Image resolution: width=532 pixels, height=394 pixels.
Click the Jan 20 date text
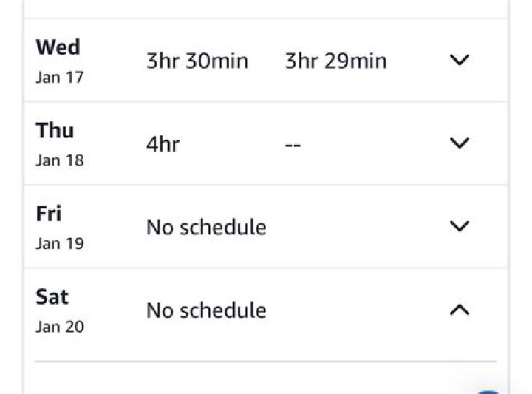point(60,326)
